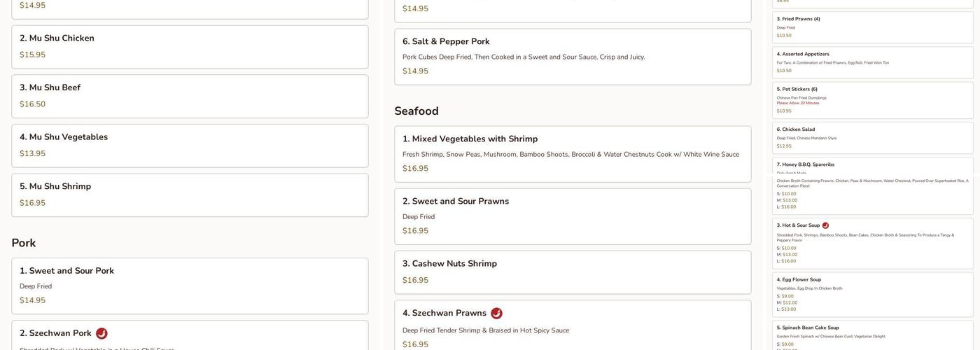Click the spicy chili icon beside Szechwan Prawns
The width and height of the screenshot is (980, 350).
pos(496,314)
